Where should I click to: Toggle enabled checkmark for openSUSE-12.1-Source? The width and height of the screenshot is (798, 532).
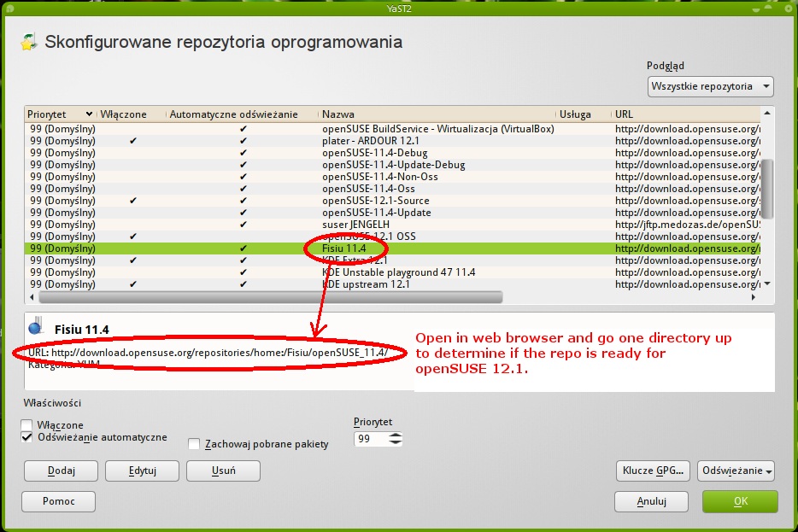click(132, 201)
